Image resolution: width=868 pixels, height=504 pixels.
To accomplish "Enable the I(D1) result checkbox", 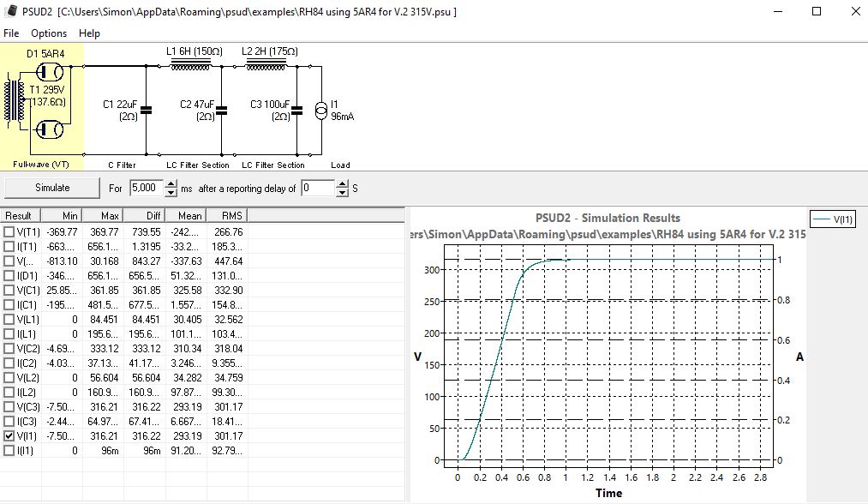I will click(x=9, y=275).
